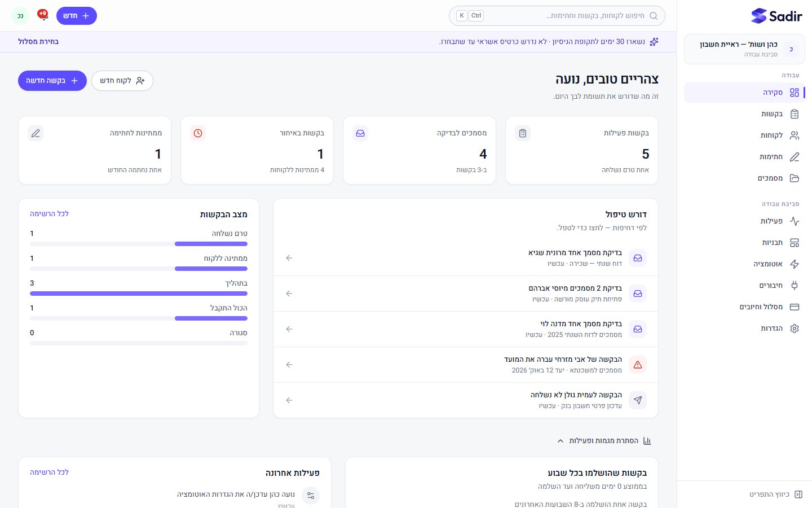Focus the search field for clients and requests
Screen dimensions: 812x508
pyautogui.click(x=557, y=16)
